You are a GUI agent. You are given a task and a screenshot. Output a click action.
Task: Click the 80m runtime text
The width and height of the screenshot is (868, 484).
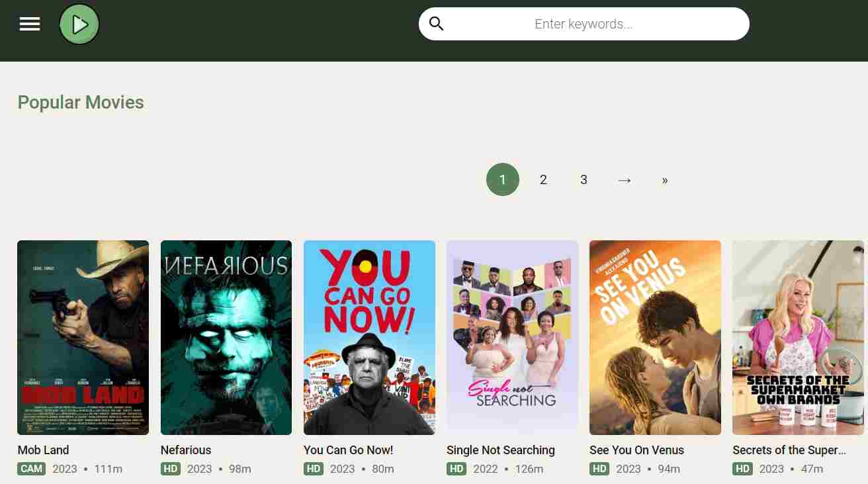coord(383,469)
